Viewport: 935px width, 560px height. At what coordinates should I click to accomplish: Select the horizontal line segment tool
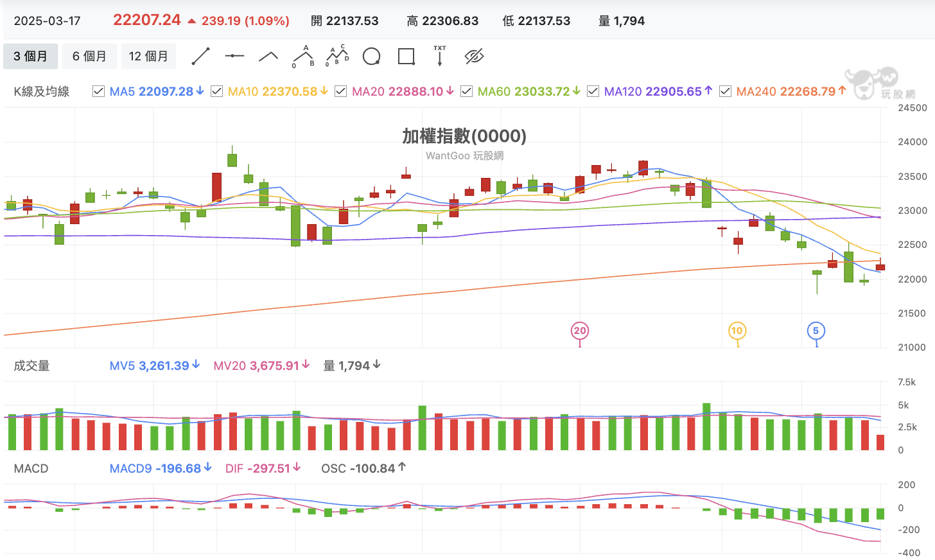(x=234, y=57)
